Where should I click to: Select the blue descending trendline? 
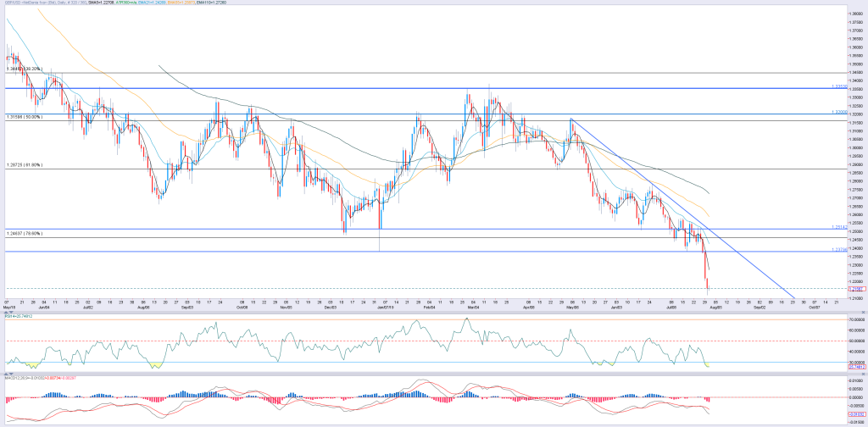click(681, 208)
